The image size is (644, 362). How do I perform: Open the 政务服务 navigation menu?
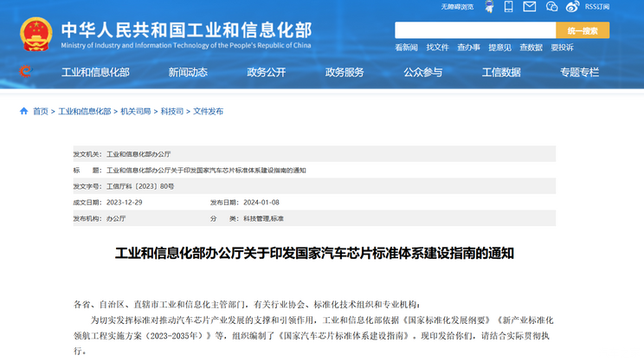tap(345, 73)
